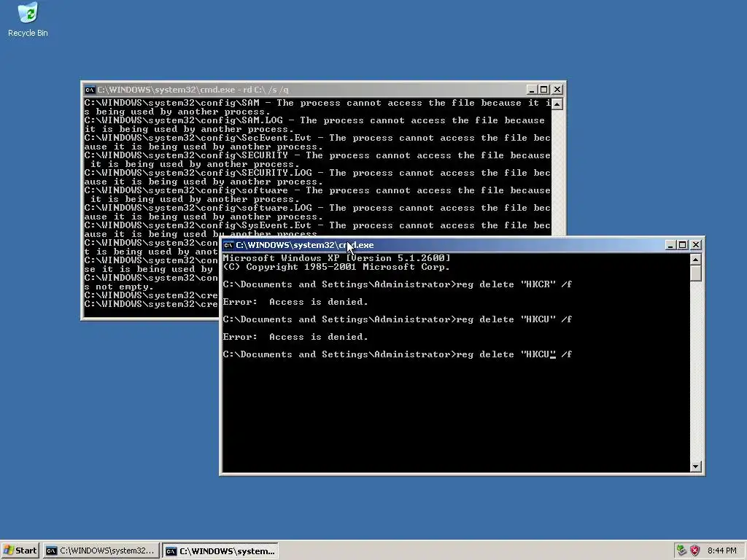The height and width of the screenshot is (560, 747).
Task: Click the 'reg delete "HKCR" /f' command line
Action: click(398, 284)
